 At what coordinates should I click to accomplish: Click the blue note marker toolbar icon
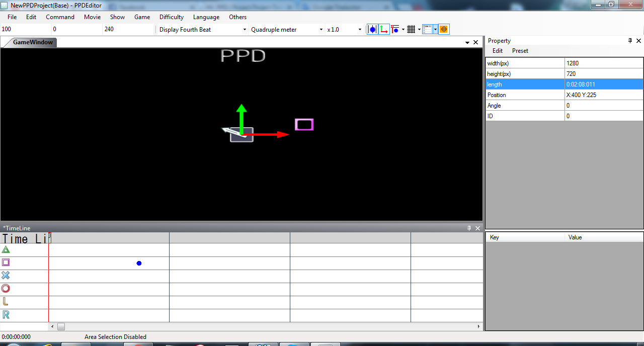pos(372,29)
